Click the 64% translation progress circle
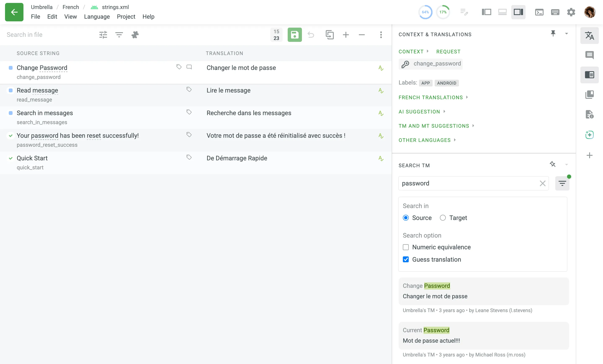 click(x=425, y=12)
